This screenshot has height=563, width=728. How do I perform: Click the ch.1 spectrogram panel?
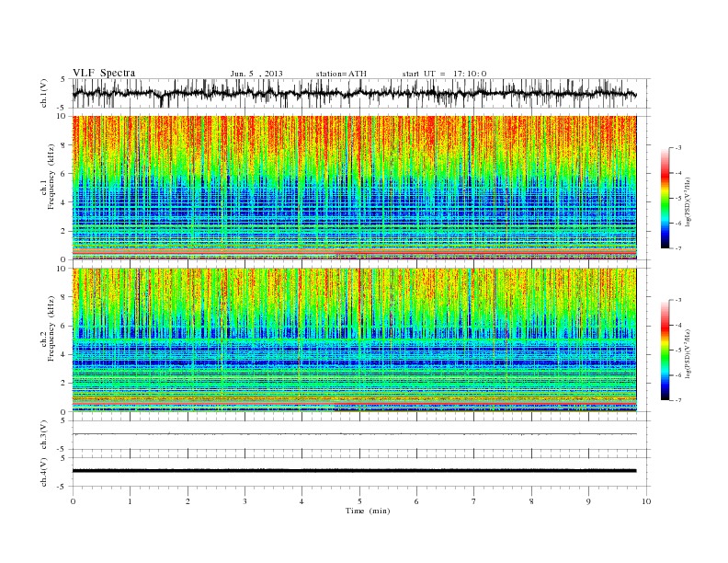[x=354, y=188]
